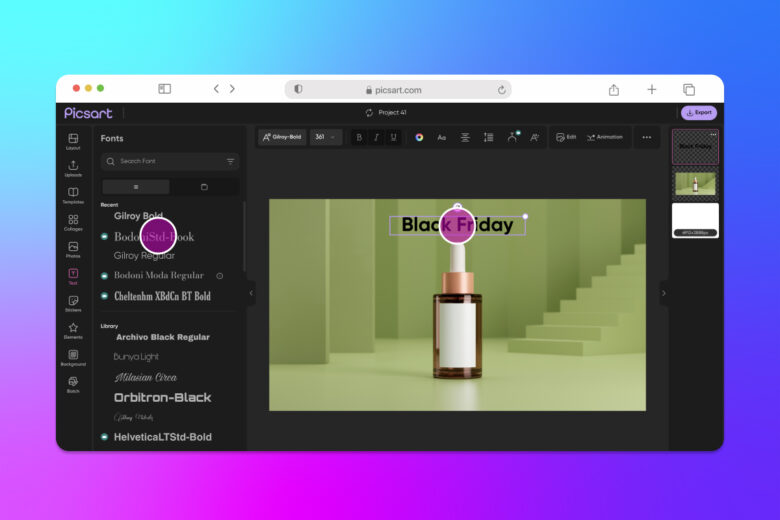The height and width of the screenshot is (520, 780).
Task: Expand the font size 361 dropdown
Action: pos(326,137)
